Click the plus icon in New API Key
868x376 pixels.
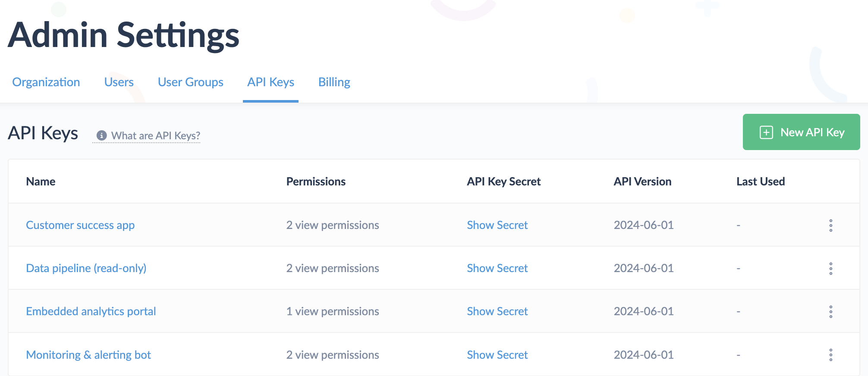point(766,132)
